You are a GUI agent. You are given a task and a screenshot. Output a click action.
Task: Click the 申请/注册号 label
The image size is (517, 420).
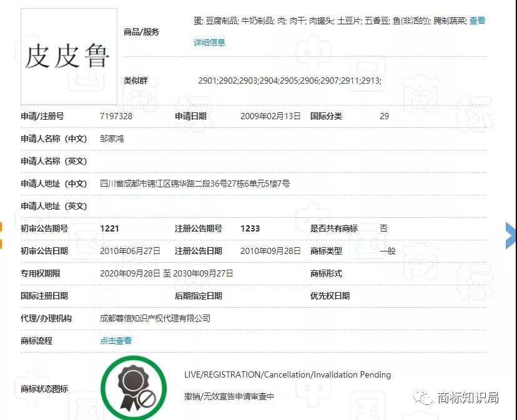[42, 116]
